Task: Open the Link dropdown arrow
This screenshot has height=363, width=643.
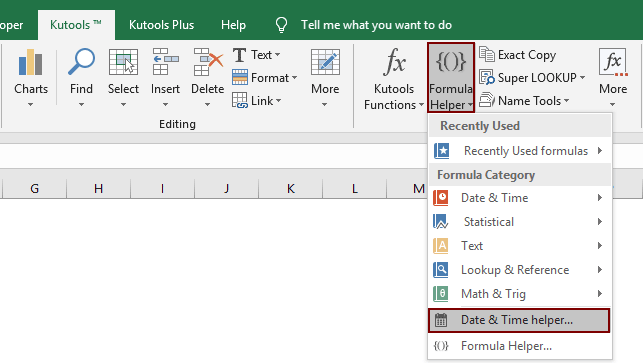Action: click(x=278, y=100)
